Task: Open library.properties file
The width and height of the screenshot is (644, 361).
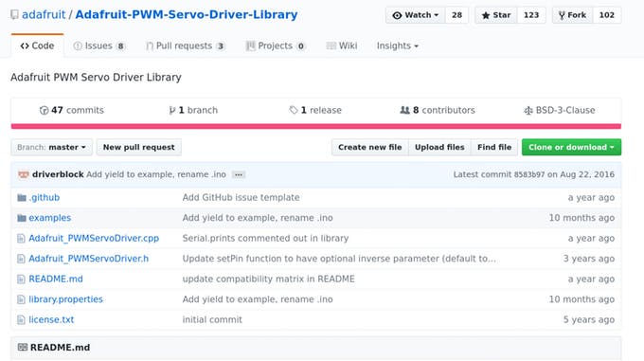Action: click(65, 299)
